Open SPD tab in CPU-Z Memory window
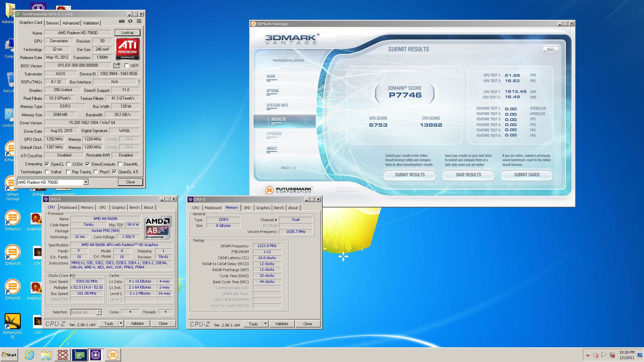The height and width of the screenshot is (362, 644). coord(247,208)
